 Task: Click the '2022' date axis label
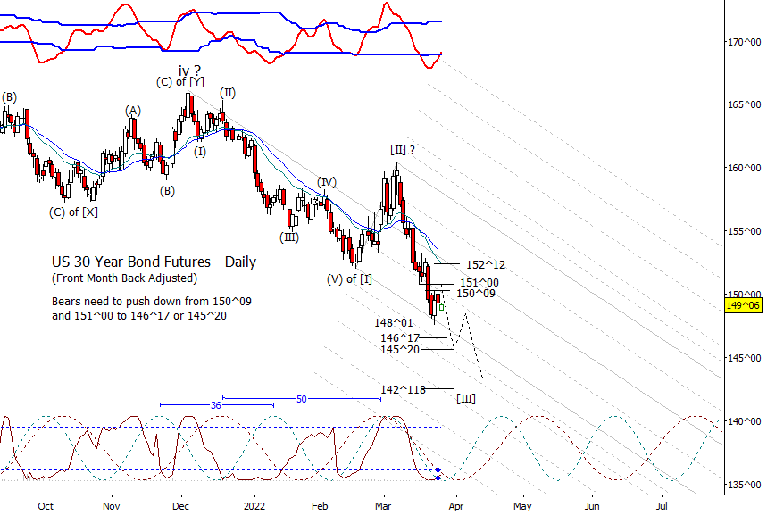click(x=254, y=506)
